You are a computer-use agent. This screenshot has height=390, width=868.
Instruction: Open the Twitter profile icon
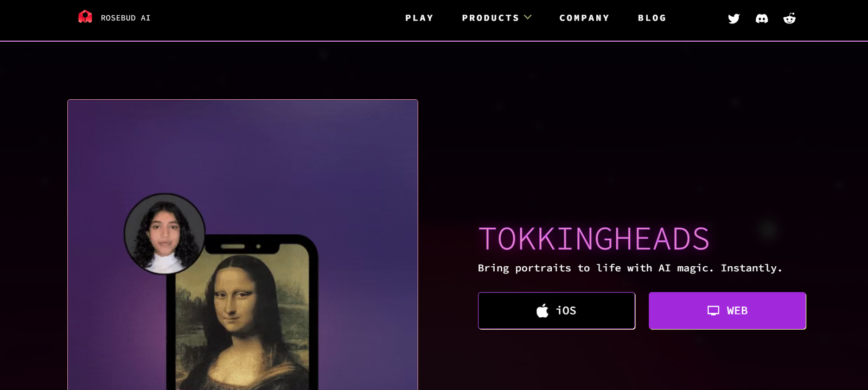click(x=733, y=18)
